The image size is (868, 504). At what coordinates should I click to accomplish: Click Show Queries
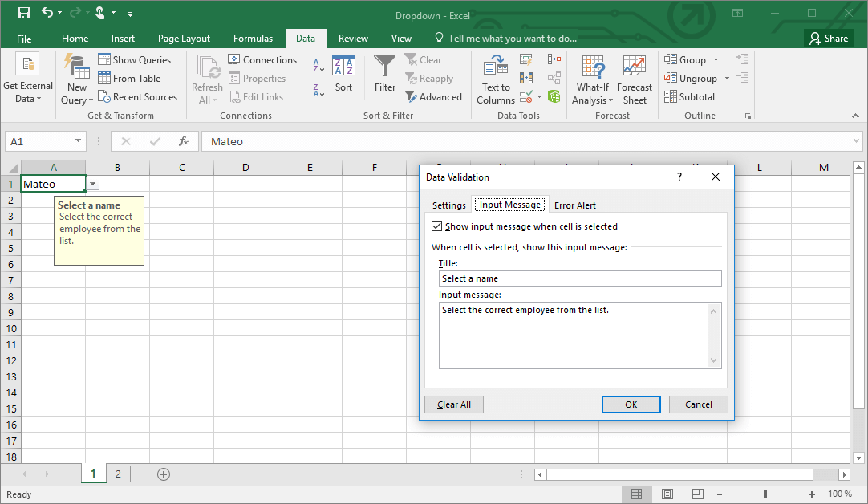[x=135, y=60]
